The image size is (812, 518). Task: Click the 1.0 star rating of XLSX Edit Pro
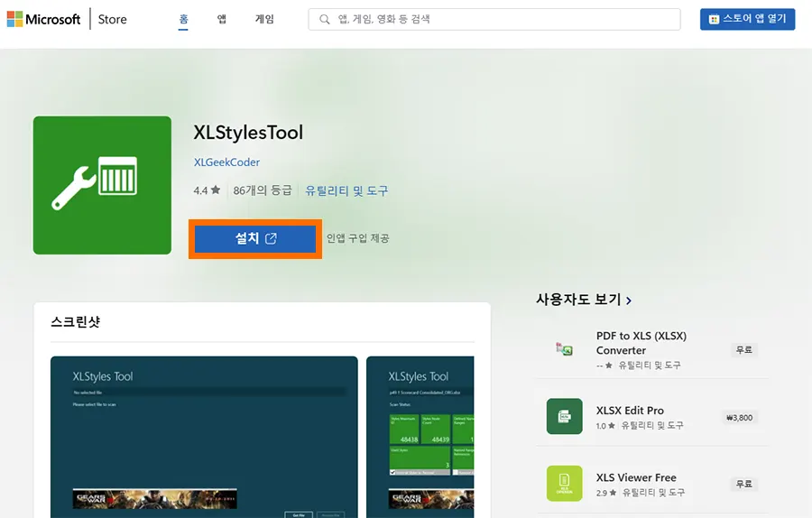point(605,426)
